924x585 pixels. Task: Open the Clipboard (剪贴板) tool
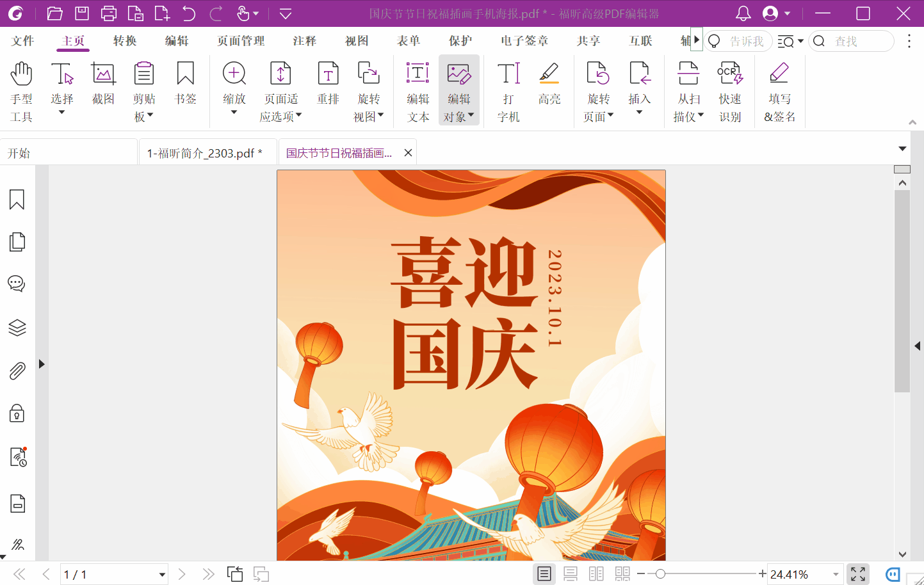click(144, 91)
